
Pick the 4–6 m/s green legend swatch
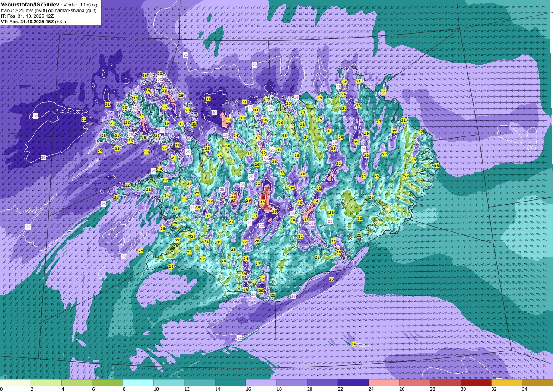[x=77, y=383]
